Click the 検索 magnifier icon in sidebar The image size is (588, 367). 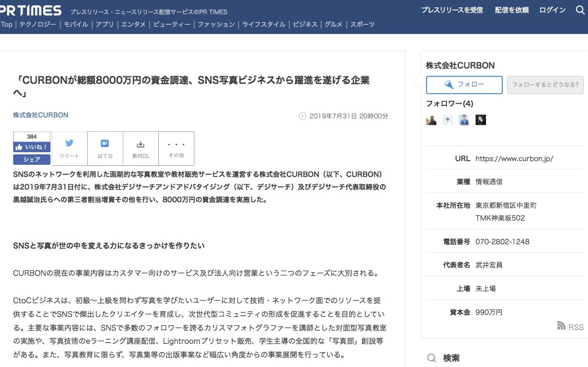coord(432,358)
